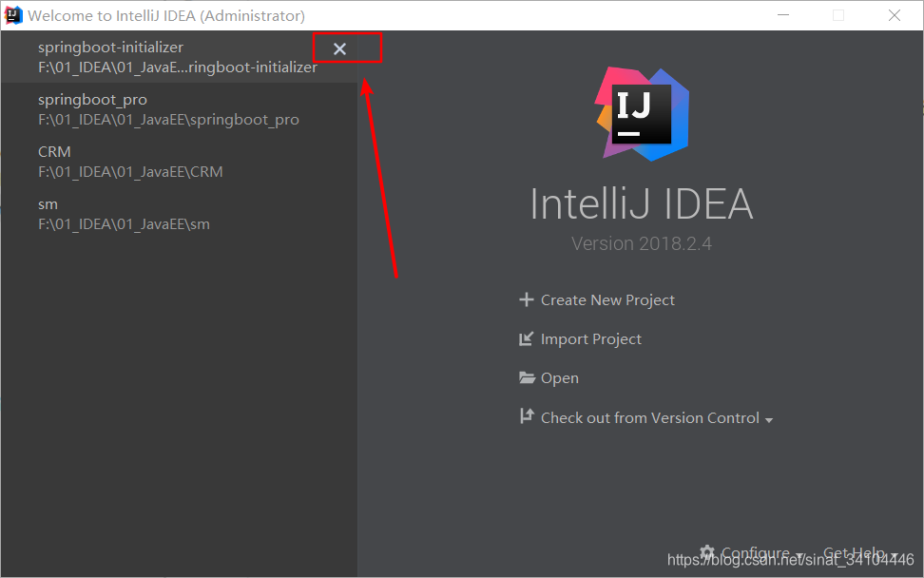Expand the Version Control dropdown arrow
Viewport: 924px width, 578px height.
tap(768, 420)
